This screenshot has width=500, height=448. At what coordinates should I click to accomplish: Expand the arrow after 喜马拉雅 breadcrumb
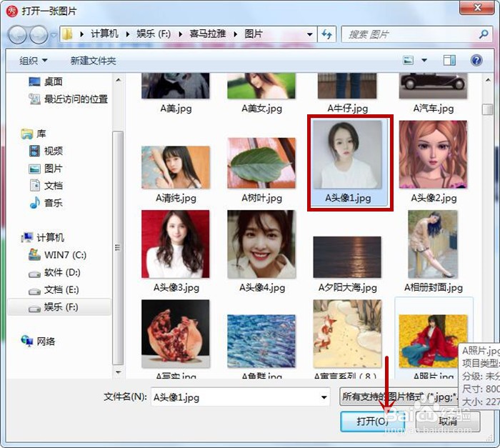pos(236,34)
